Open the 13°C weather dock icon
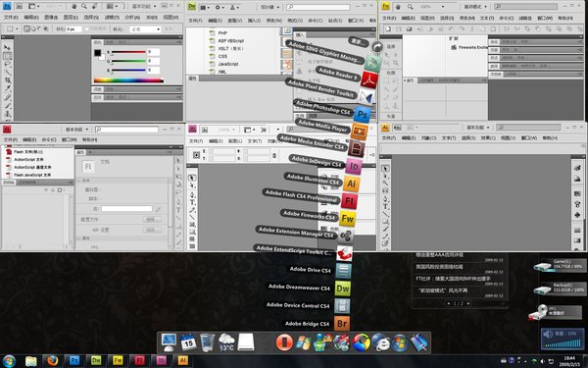588x368 pixels. click(x=226, y=342)
